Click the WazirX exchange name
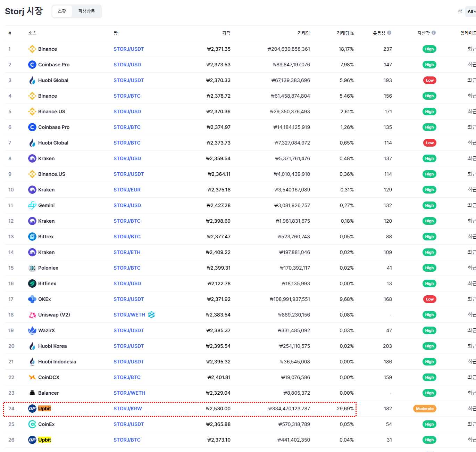The width and height of the screenshot is (476, 452). point(47,330)
